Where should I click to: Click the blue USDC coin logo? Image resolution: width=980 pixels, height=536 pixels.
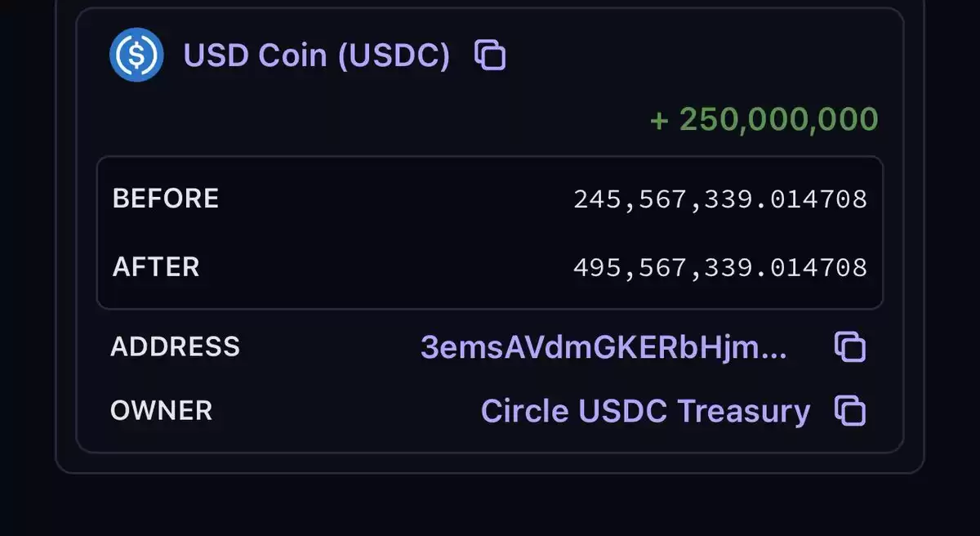click(x=136, y=55)
